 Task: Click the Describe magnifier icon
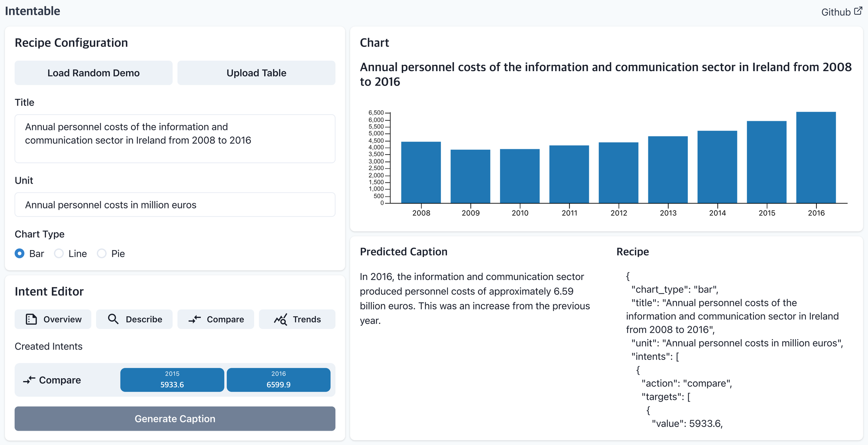click(113, 320)
